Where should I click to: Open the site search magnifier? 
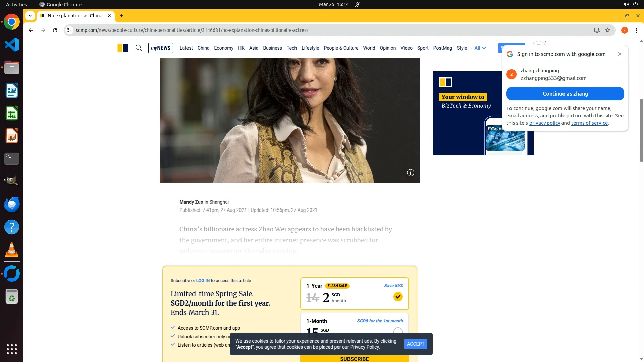pos(139,48)
